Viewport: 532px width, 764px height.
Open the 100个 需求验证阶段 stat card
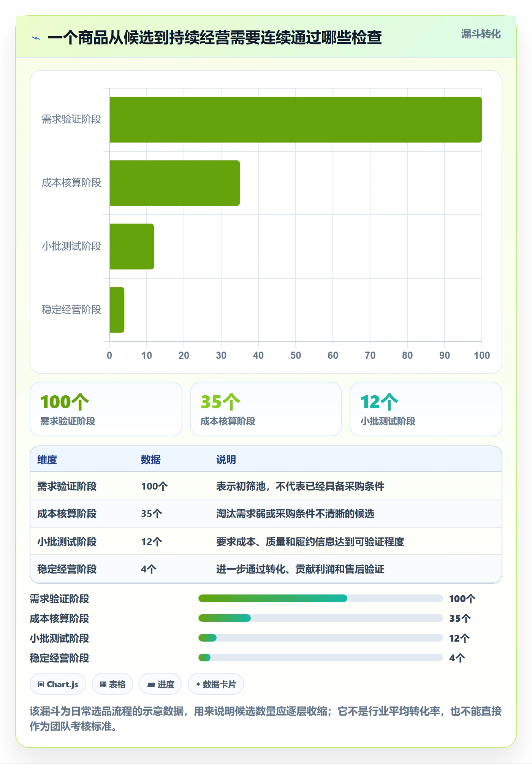point(106,409)
